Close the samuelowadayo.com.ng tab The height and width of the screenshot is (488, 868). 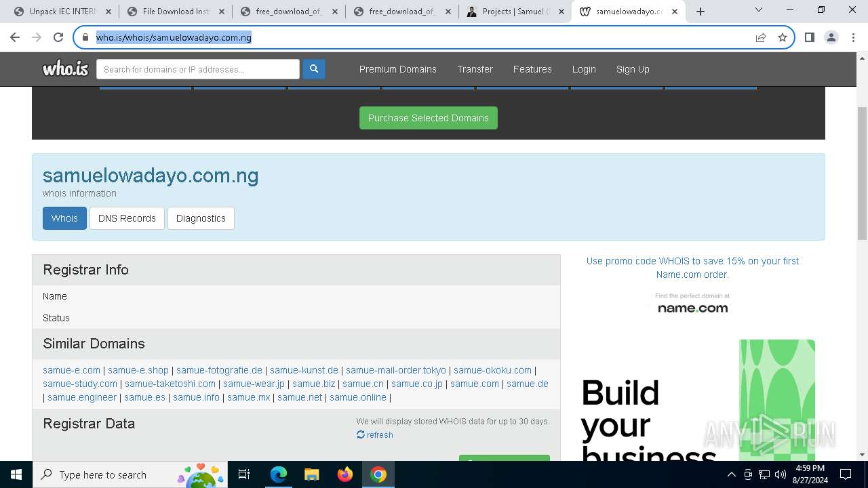coord(675,12)
